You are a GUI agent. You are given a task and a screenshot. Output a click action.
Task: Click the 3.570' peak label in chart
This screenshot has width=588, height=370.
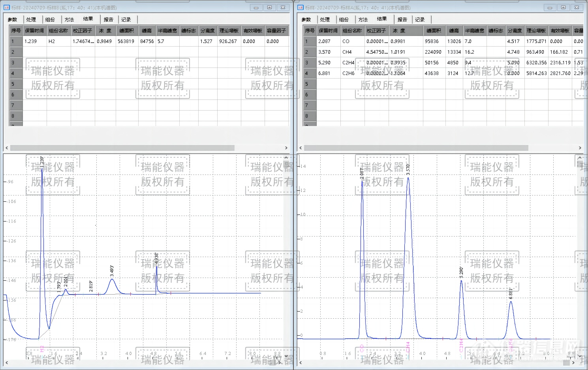[408, 169]
